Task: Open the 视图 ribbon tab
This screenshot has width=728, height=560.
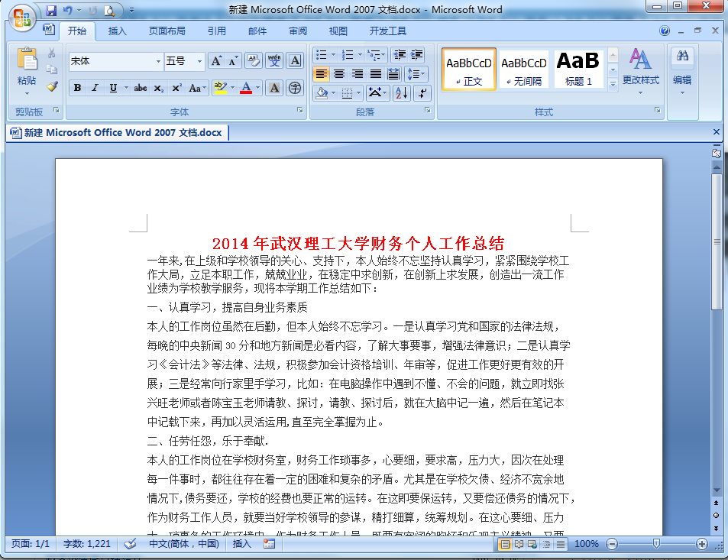Action: coord(338,31)
